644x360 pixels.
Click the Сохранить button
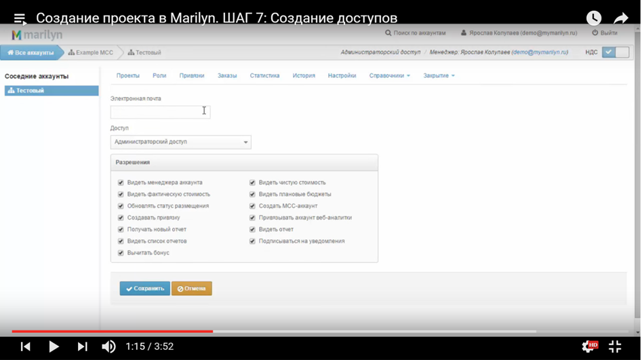point(145,289)
